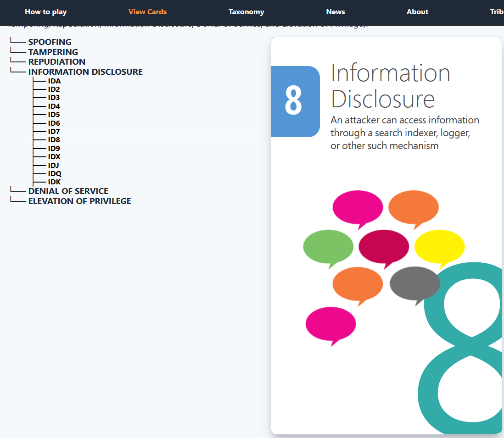Select the ID4 card
The image size is (504, 438).
coord(54,106)
